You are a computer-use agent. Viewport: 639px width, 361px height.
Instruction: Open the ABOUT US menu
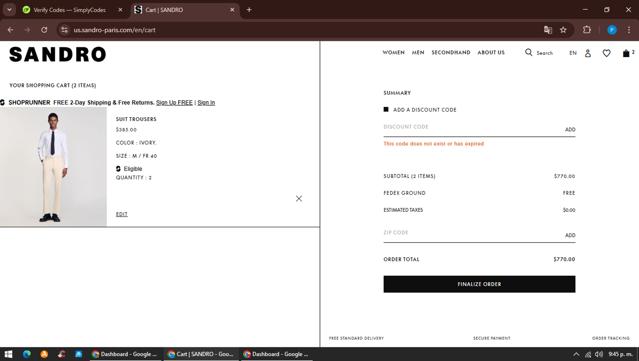click(491, 53)
